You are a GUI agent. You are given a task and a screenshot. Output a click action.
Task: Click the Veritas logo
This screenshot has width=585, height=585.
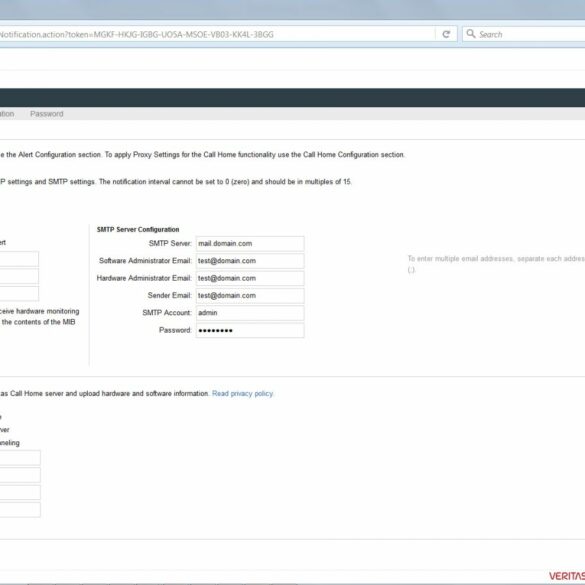pos(567,576)
